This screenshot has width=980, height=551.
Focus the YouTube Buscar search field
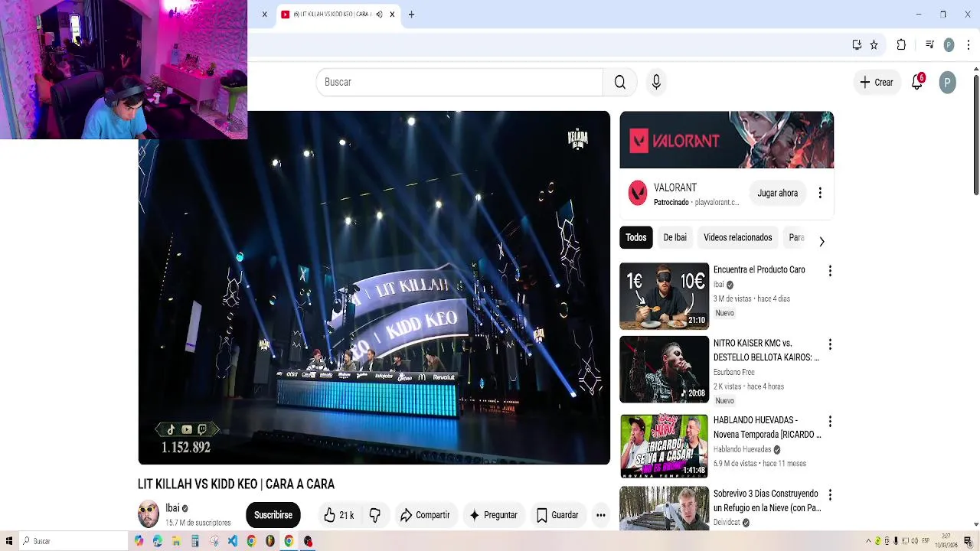[459, 82]
